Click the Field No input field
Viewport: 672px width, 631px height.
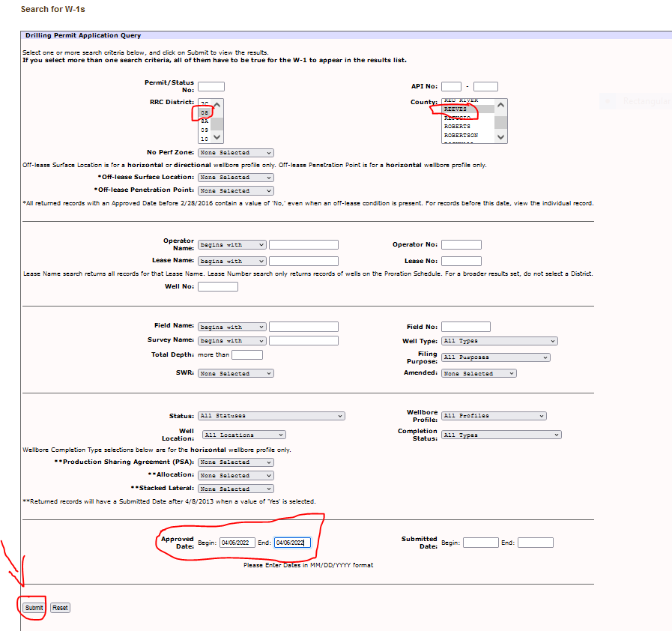pyautogui.click(x=466, y=327)
